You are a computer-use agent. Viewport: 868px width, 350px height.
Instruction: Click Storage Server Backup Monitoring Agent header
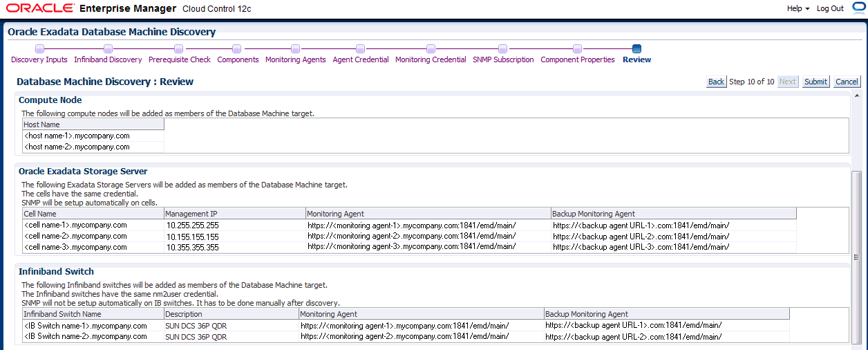(x=673, y=214)
